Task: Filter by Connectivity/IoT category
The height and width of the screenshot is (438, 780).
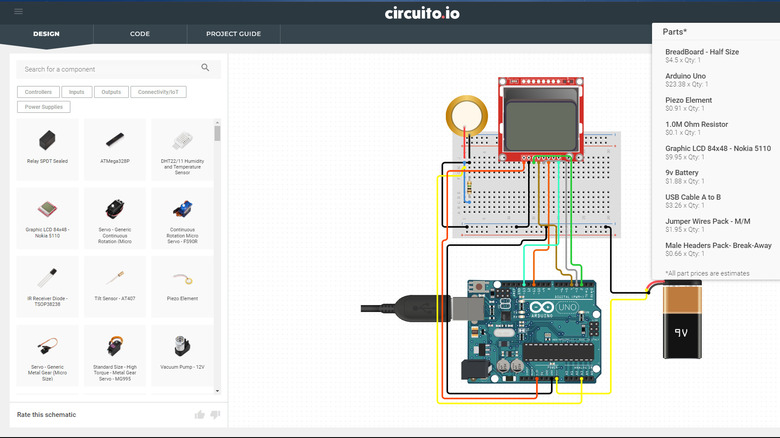Action: (x=157, y=92)
